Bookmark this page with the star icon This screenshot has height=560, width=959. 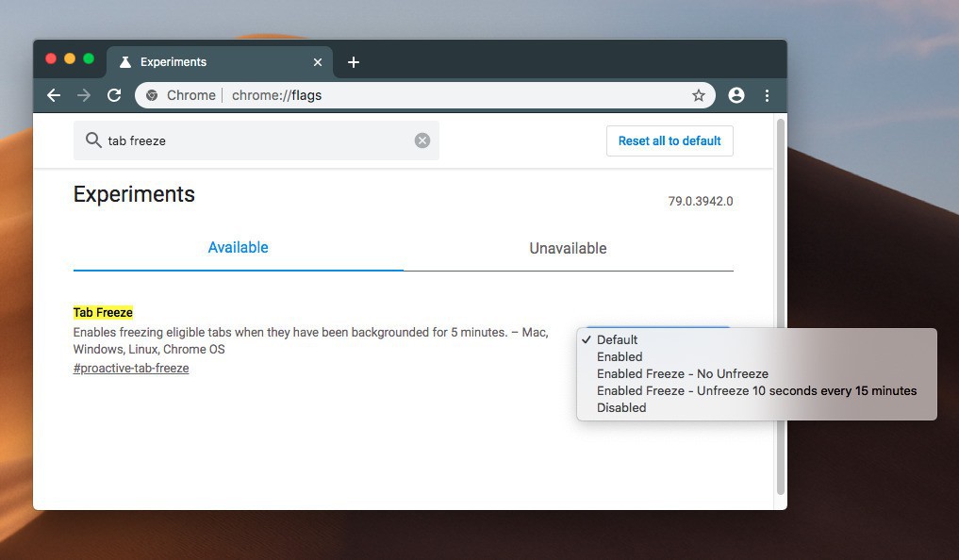point(699,95)
